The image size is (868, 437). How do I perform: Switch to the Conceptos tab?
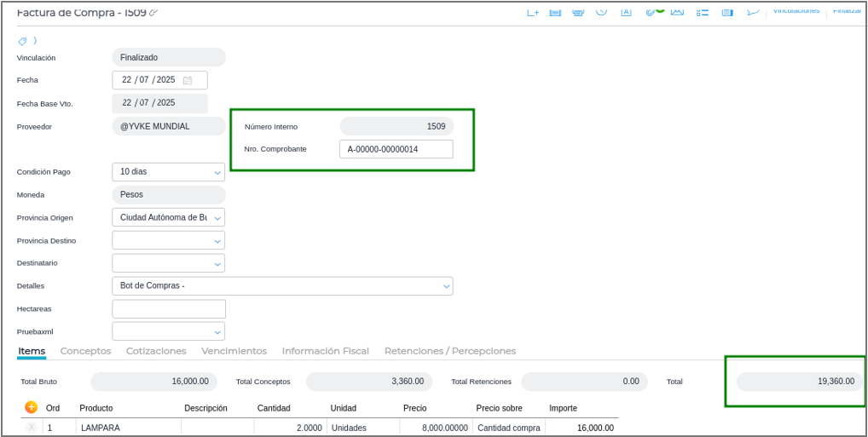pyautogui.click(x=85, y=351)
